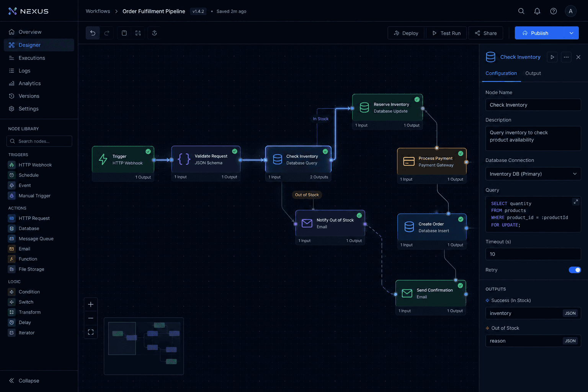Image resolution: width=588 pixels, height=392 pixels.
Task: Collapse the left sidebar
Action: pyautogui.click(x=24, y=381)
